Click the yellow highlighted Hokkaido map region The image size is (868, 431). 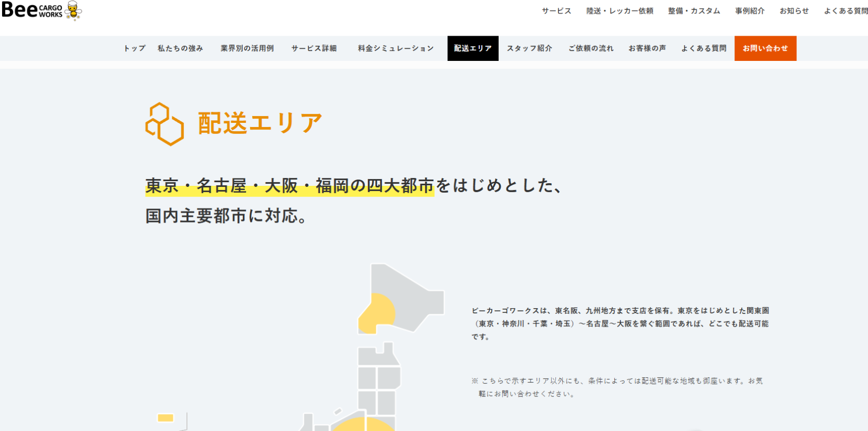point(377,314)
